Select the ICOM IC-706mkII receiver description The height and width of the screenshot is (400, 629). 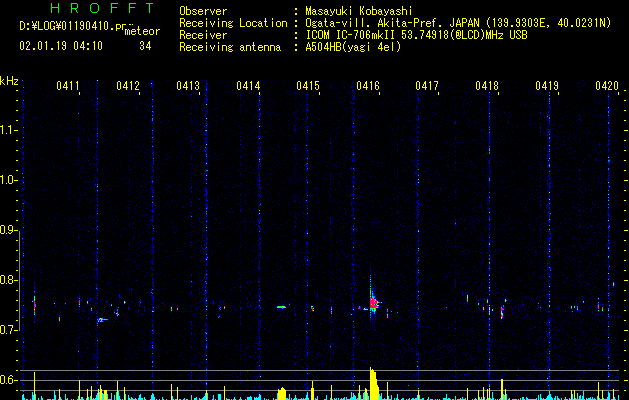pyautogui.click(x=416, y=35)
